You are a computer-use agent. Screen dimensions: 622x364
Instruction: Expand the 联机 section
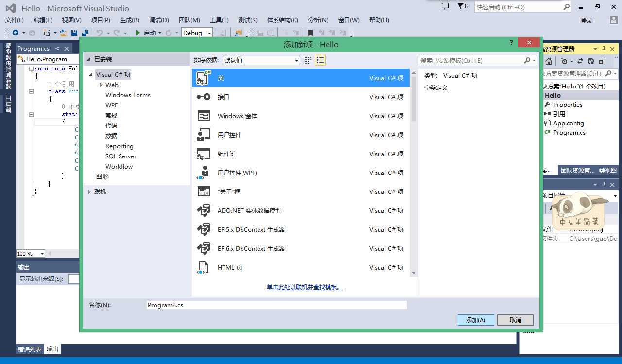[x=89, y=192]
